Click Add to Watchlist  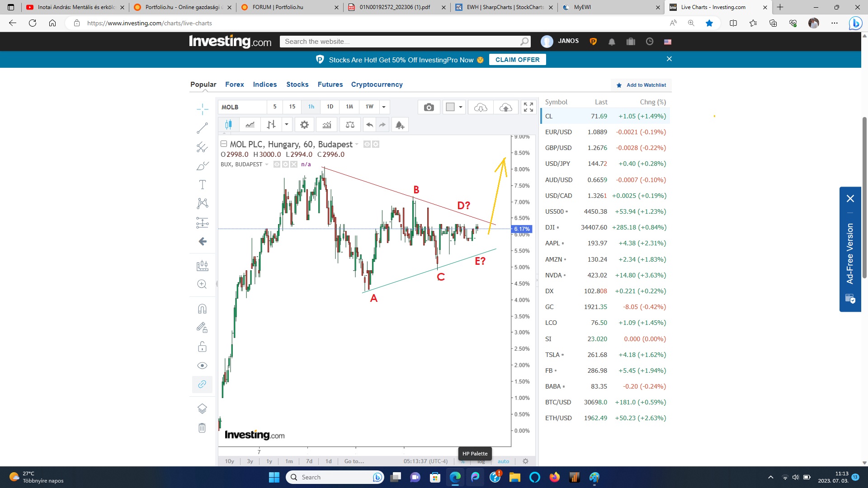641,85
